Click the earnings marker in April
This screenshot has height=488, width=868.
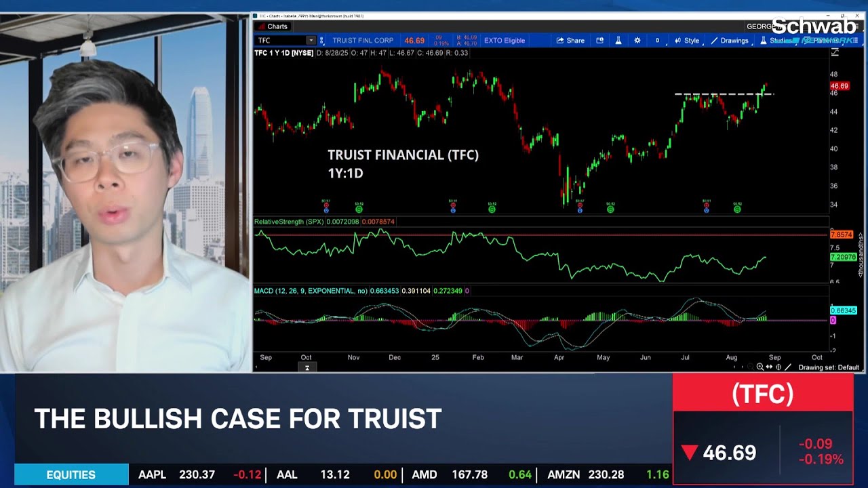coord(580,209)
